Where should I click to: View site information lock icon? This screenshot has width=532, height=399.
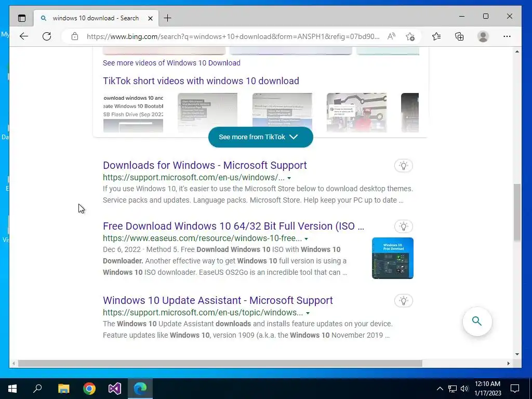click(75, 36)
